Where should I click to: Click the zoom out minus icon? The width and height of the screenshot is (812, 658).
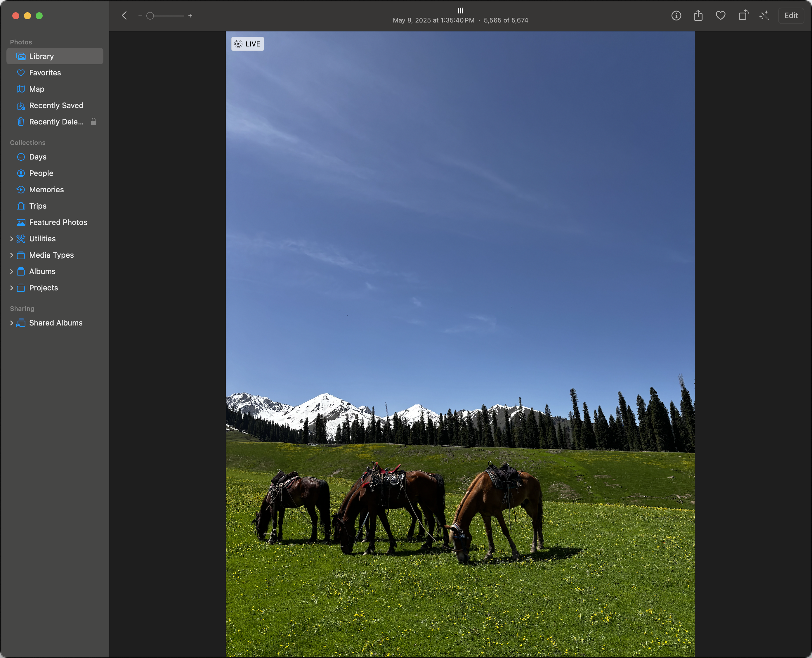tap(140, 16)
